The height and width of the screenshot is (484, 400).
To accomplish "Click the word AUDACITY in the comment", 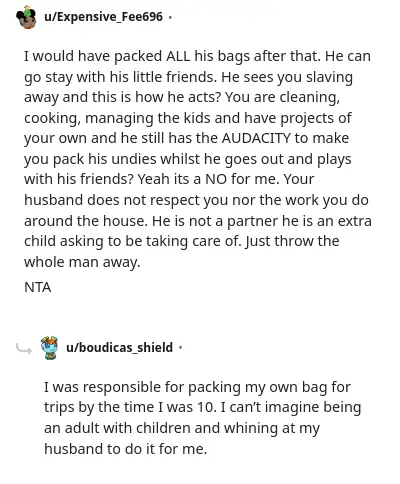I will point(256,138).
